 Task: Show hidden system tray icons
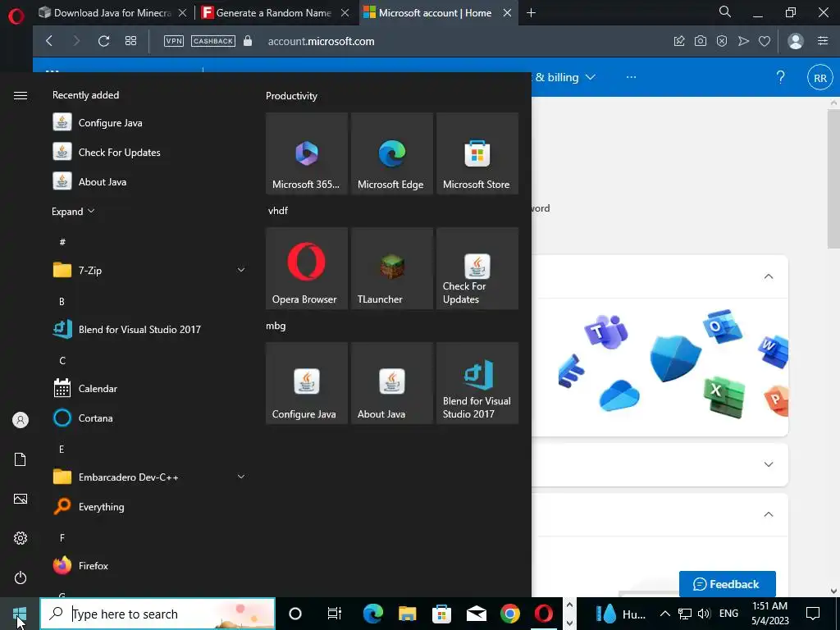coord(664,614)
